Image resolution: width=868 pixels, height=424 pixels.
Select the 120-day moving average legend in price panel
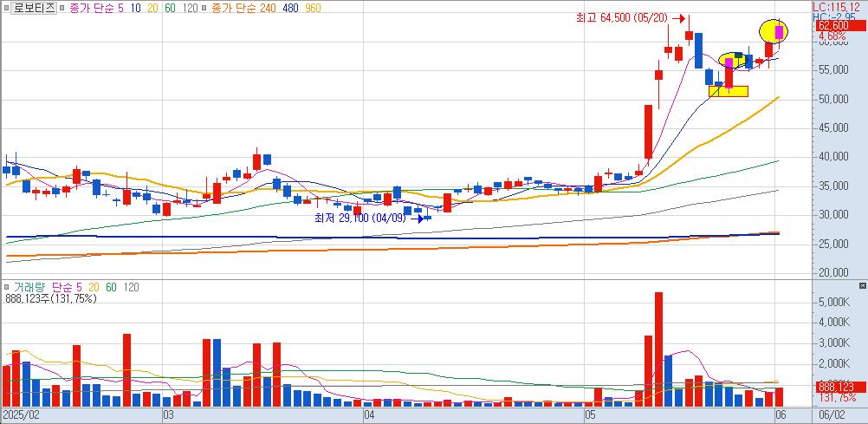(x=190, y=8)
